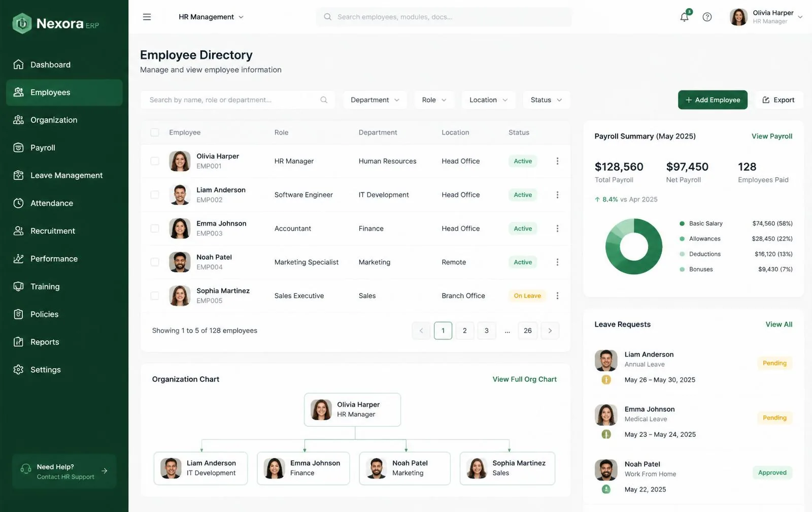Viewport: 812px width, 512px height.
Task: Check the box for Emma Johnson's row
Action: click(x=155, y=229)
